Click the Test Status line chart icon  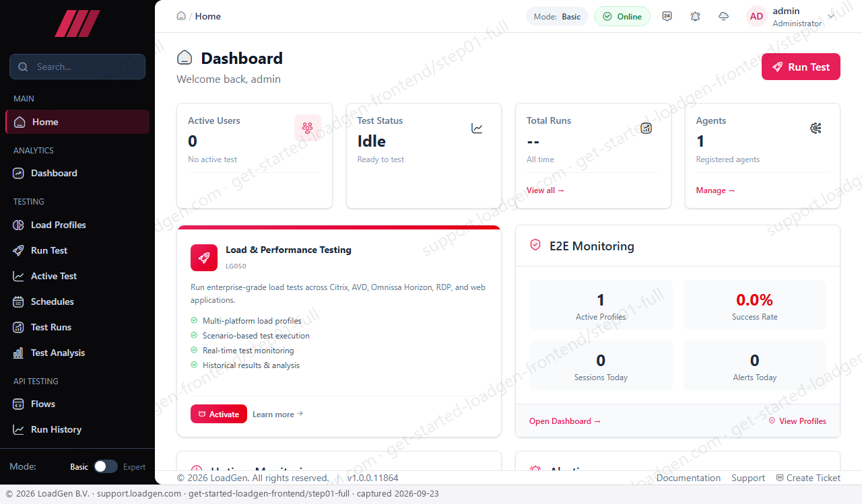[477, 128]
